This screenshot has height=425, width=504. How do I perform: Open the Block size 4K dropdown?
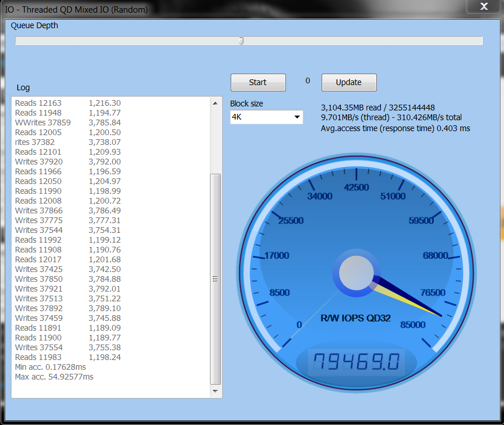(266, 117)
